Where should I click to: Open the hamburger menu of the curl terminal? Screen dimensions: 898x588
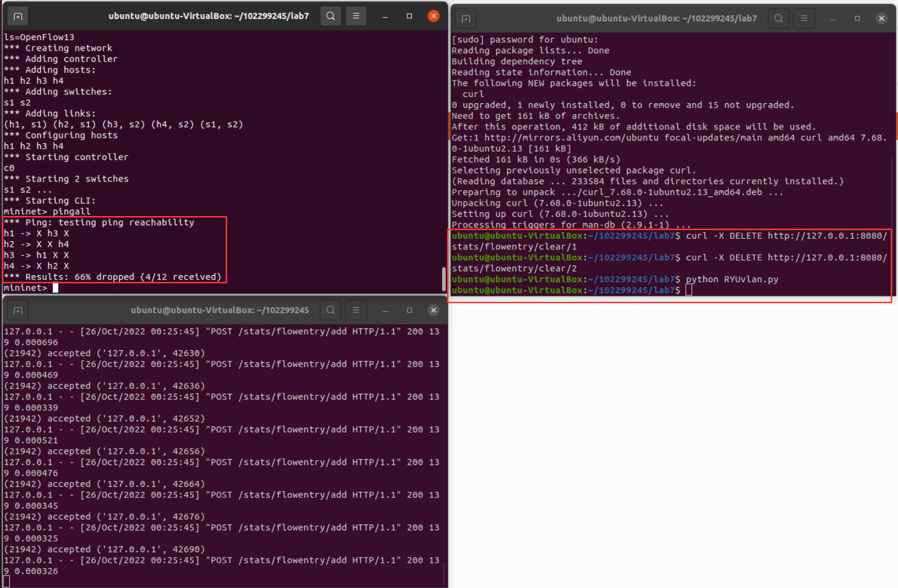coord(804,18)
